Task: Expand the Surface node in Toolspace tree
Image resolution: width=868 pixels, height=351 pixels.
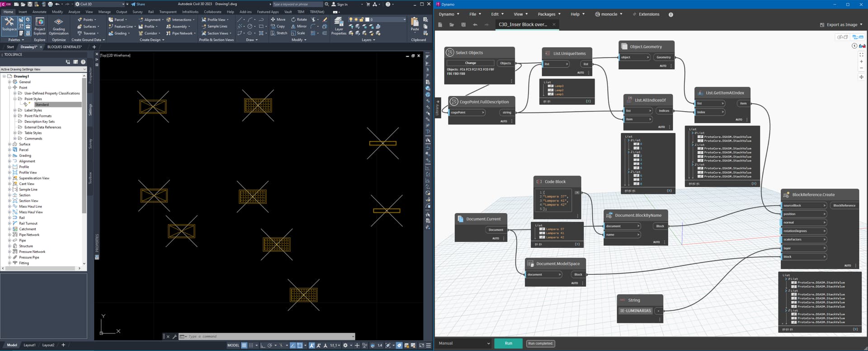Action: coord(9,145)
